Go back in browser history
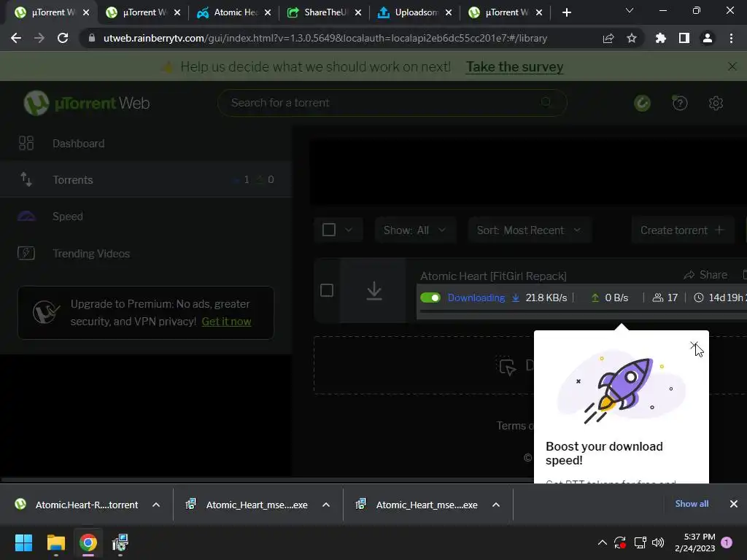The width and height of the screenshot is (747, 560). 16,38
